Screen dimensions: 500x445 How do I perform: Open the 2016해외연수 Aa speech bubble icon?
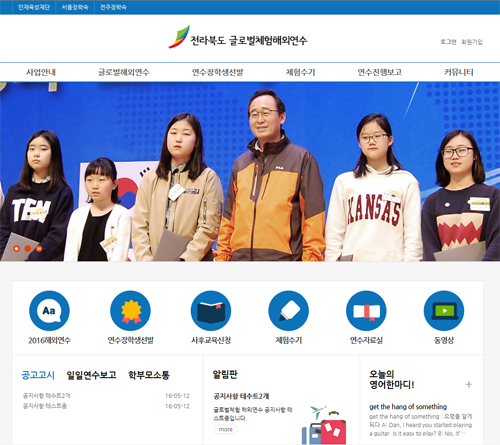click(x=49, y=311)
